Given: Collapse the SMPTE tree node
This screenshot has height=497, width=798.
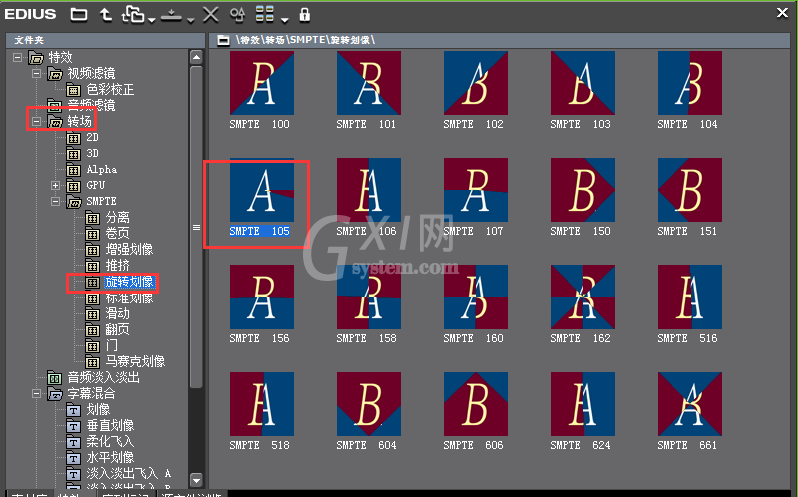Looking at the screenshot, I should click(x=55, y=202).
